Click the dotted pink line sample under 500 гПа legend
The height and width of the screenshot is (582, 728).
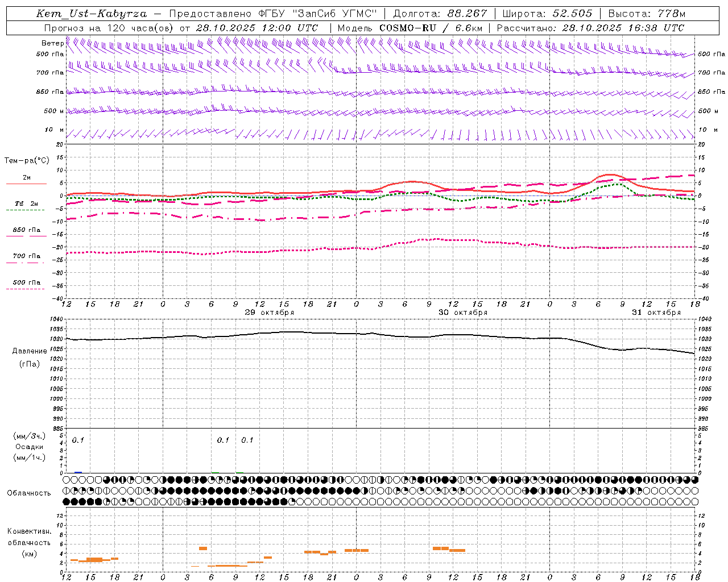click(x=25, y=289)
